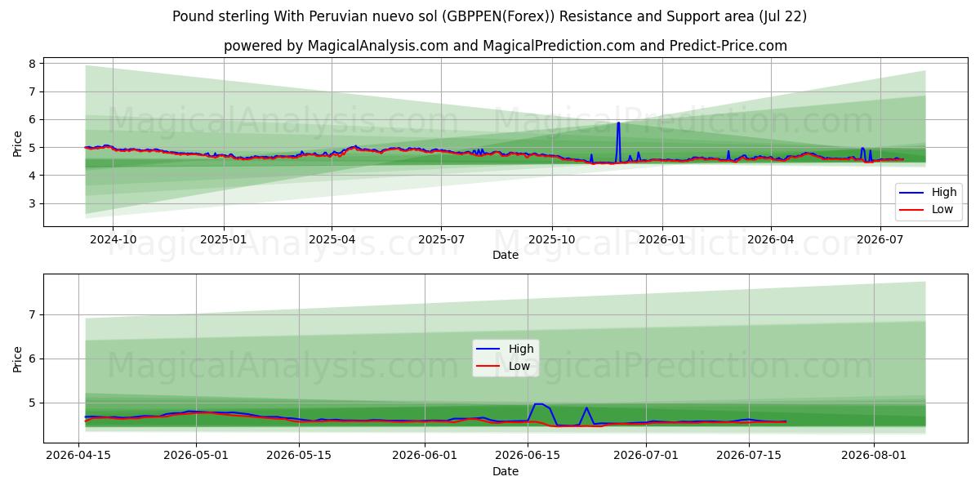Click the '2026-06-15' lower axis label

528,457
